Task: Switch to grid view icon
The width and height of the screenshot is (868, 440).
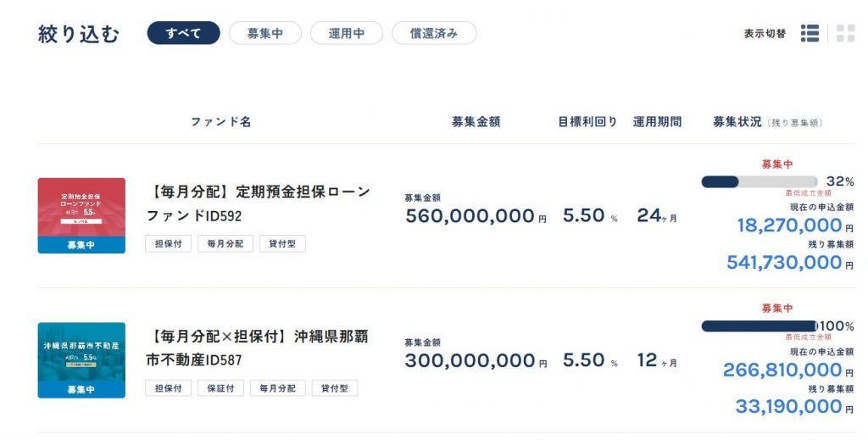Action: (845, 33)
